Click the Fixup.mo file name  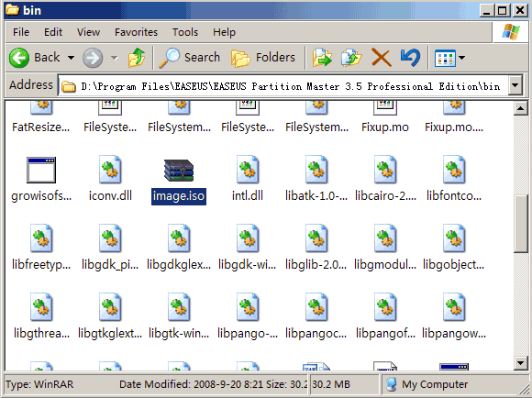384,127
